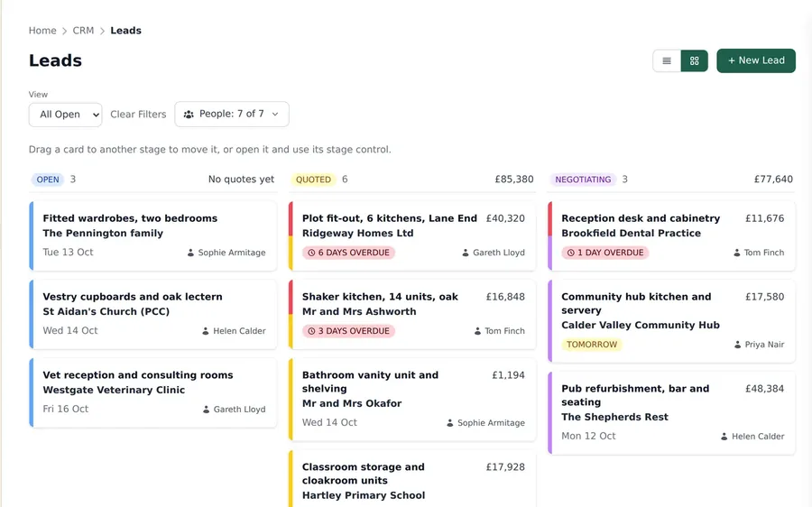Click person icon beside Sophie Armitage on Pennington card

[x=190, y=253]
